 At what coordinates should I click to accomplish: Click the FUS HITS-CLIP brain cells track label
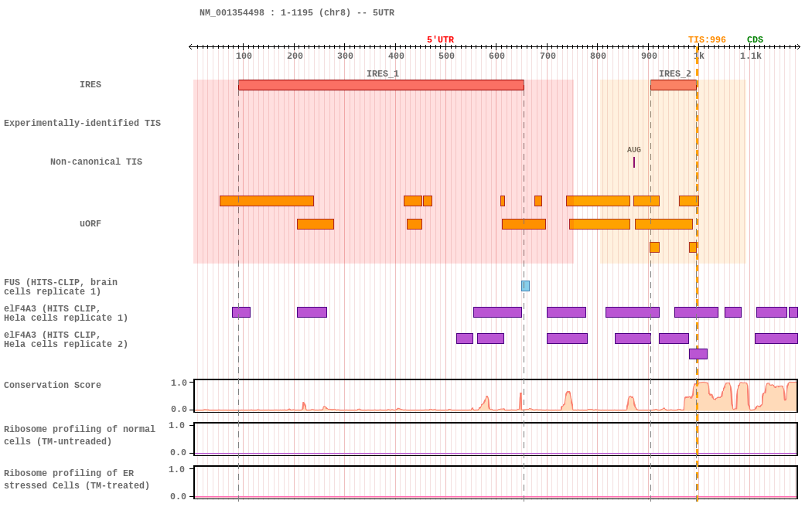click(60, 287)
